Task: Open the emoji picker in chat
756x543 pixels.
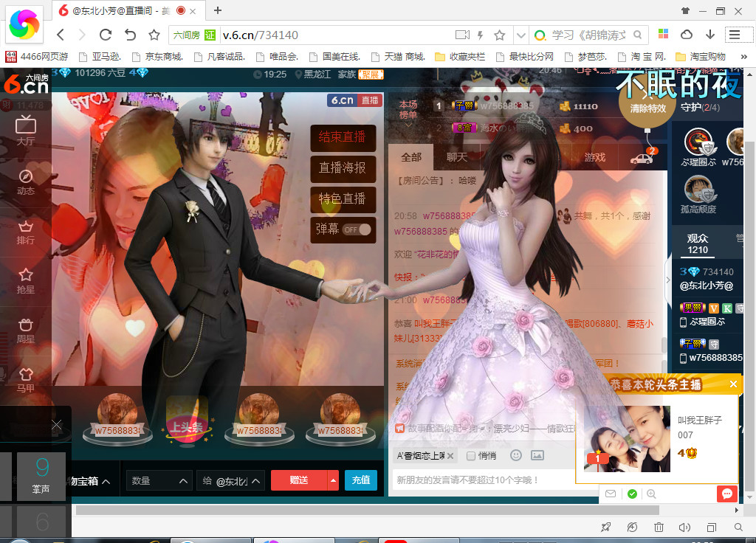Action: coord(516,455)
